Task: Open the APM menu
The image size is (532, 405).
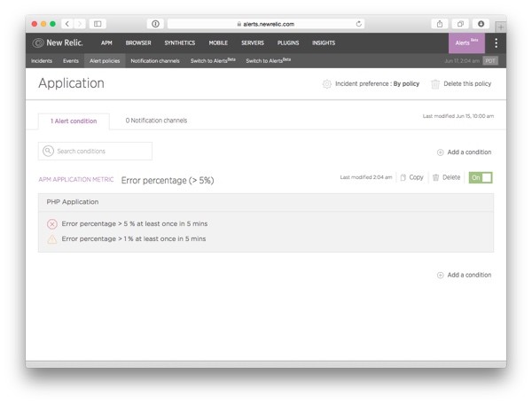Action: pos(106,43)
